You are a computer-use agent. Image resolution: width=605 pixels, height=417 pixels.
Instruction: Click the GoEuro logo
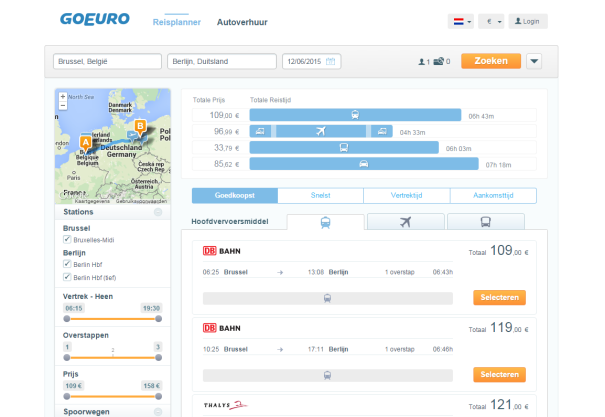[x=95, y=19]
